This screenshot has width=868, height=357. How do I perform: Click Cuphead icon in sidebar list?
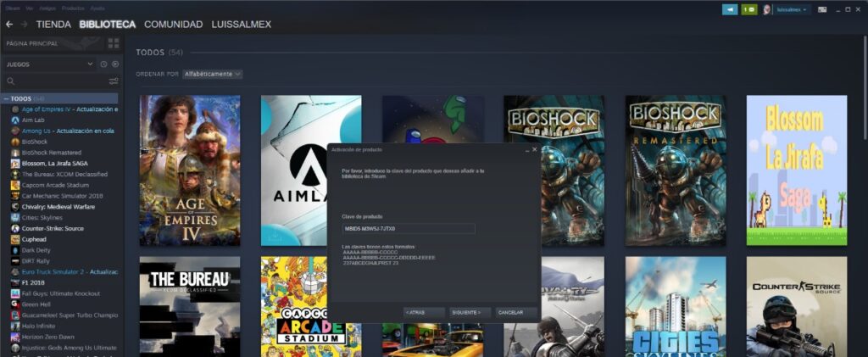click(15, 239)
